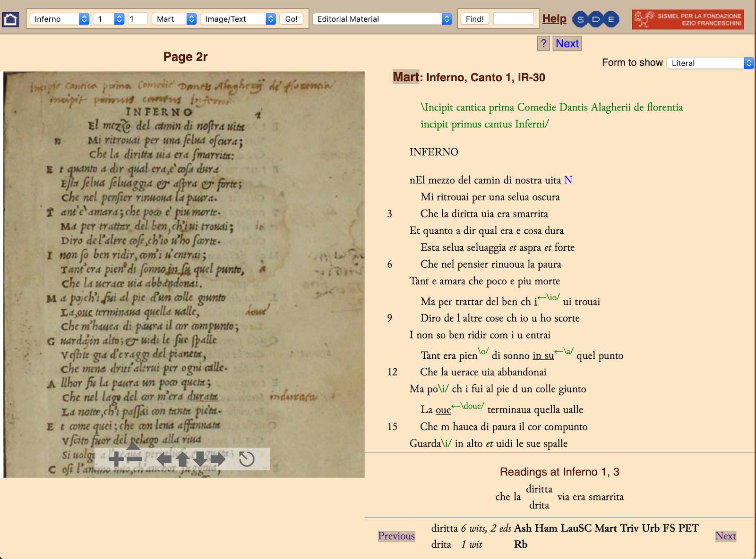Screen dimensions: 756x559
Task: Collapse image toolbar with small triangle
Action: click(134, 445)
